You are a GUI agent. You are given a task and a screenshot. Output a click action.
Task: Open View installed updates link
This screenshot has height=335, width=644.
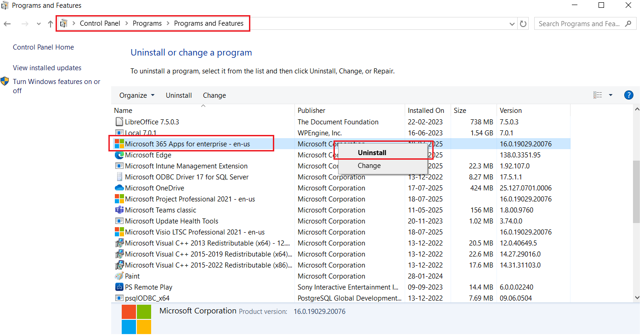47,68
